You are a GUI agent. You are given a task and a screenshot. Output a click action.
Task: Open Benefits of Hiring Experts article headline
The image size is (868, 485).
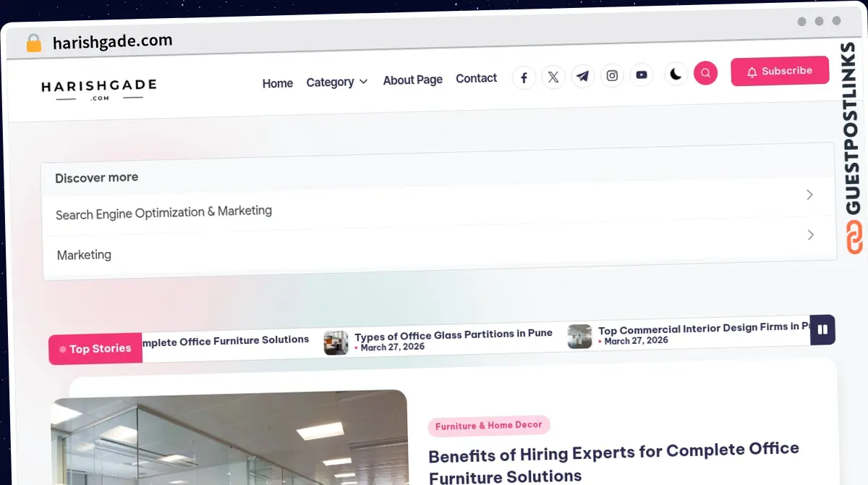coord(613,463)
